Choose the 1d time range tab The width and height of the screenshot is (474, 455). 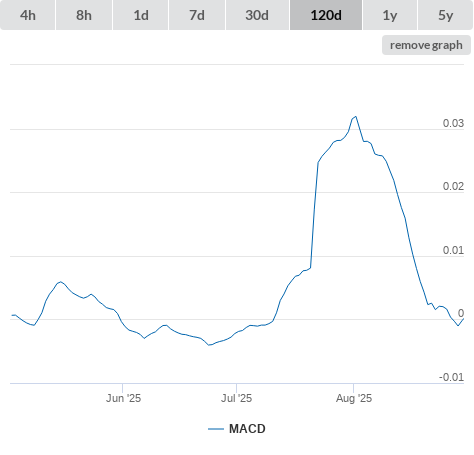(141, 15)
